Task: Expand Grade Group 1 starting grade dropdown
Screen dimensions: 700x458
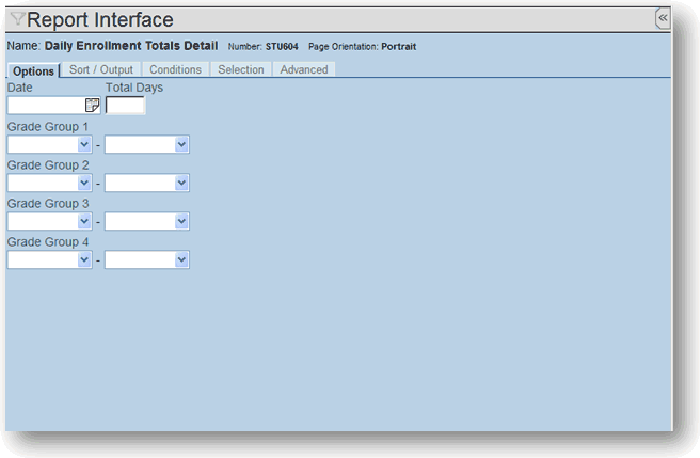Action: point(49,145)
